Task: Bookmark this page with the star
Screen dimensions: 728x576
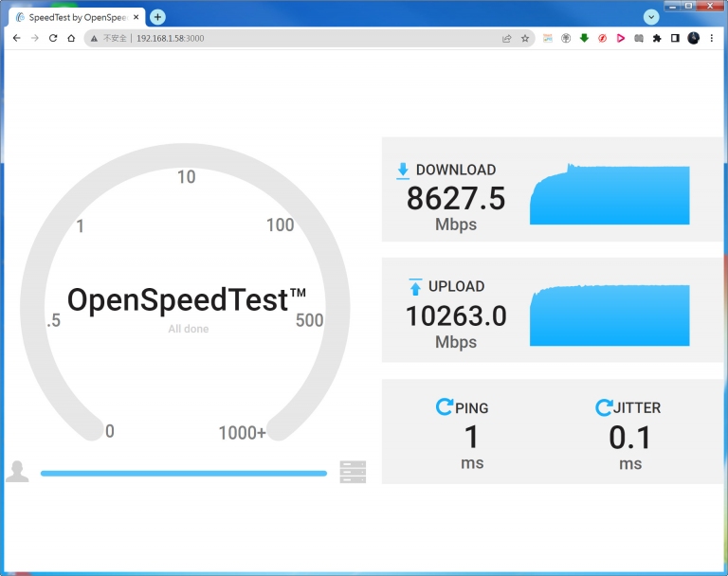Action: (x=525, y=39)
